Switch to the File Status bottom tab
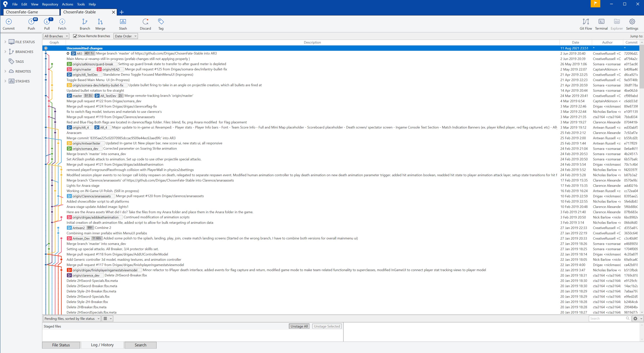Screen dimensions: 644x353 [61, 345]
